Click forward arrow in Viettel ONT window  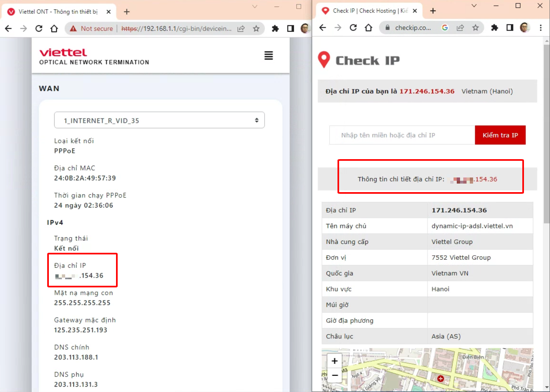[23, 28]
